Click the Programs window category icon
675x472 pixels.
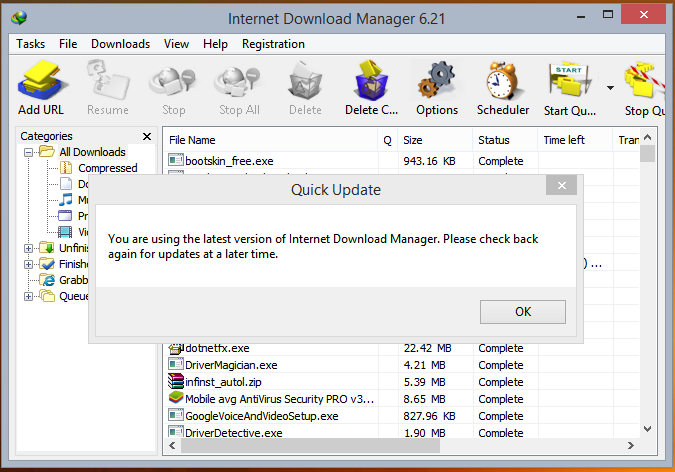coord(65,215)
